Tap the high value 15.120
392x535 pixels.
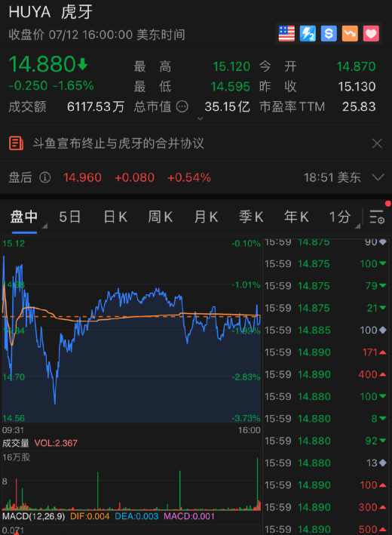pos(231,66)
